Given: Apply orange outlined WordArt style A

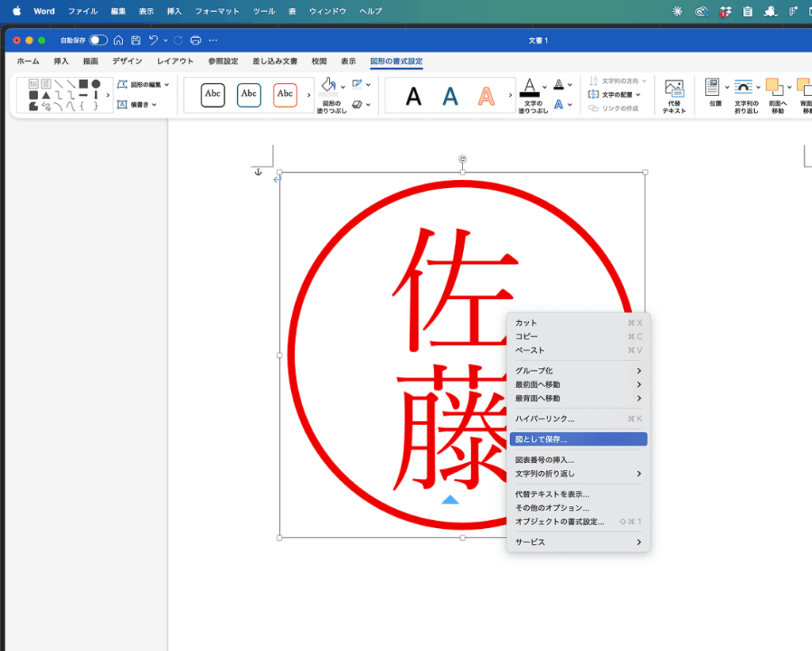Looking at the screenshot, I should click(x=486, y=96).
